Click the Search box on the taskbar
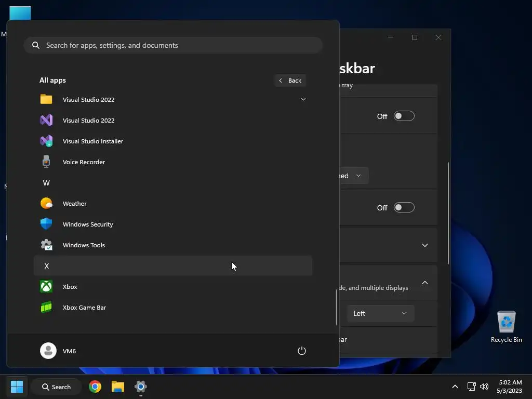 56,387
